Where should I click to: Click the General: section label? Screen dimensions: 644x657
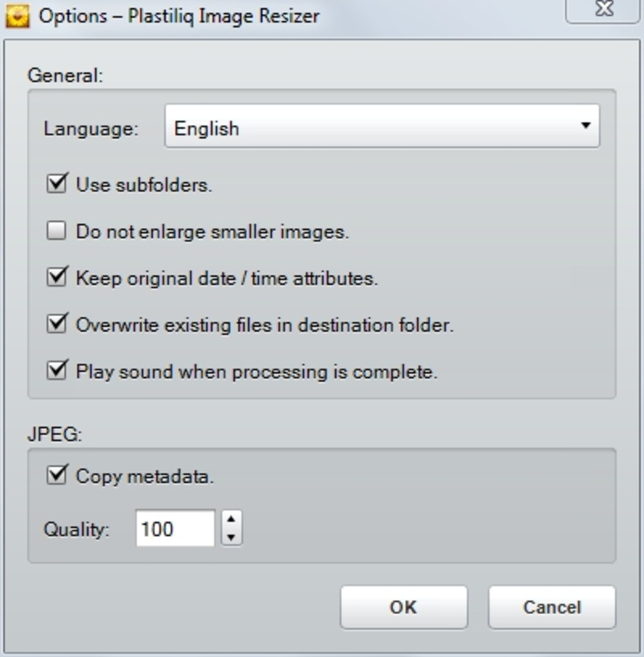65,76
